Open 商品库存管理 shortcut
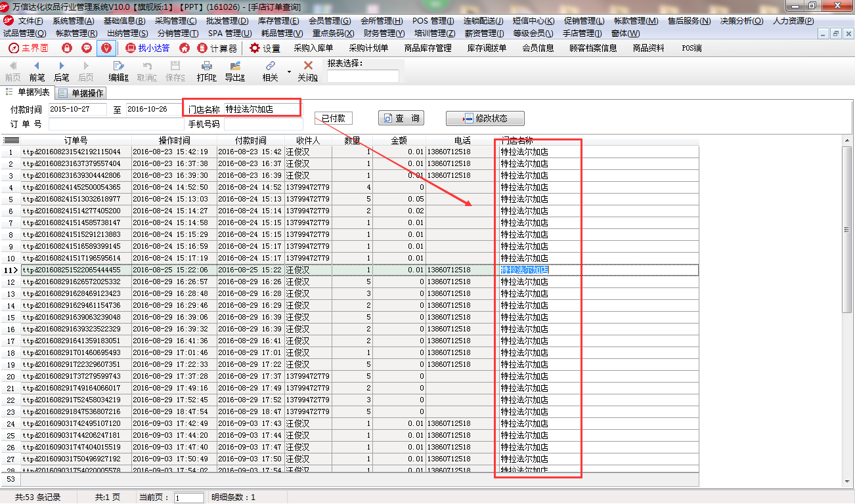The height and width of the screenshot is (504, 855). pyautogui.click(x=428, y=48)
